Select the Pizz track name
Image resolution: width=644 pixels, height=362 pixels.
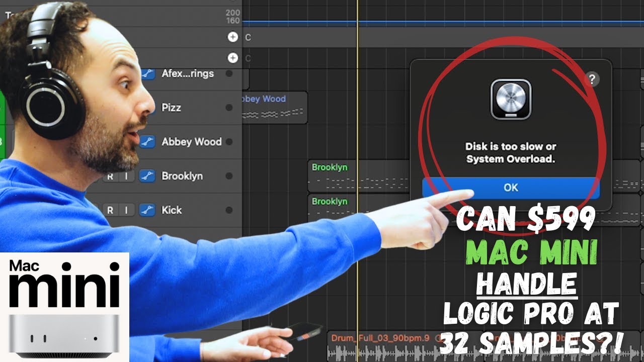(171, 108)
